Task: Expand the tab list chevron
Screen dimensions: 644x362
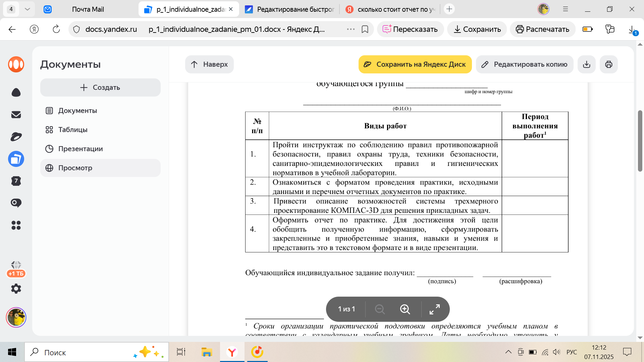Action: (x=28, y=9)
